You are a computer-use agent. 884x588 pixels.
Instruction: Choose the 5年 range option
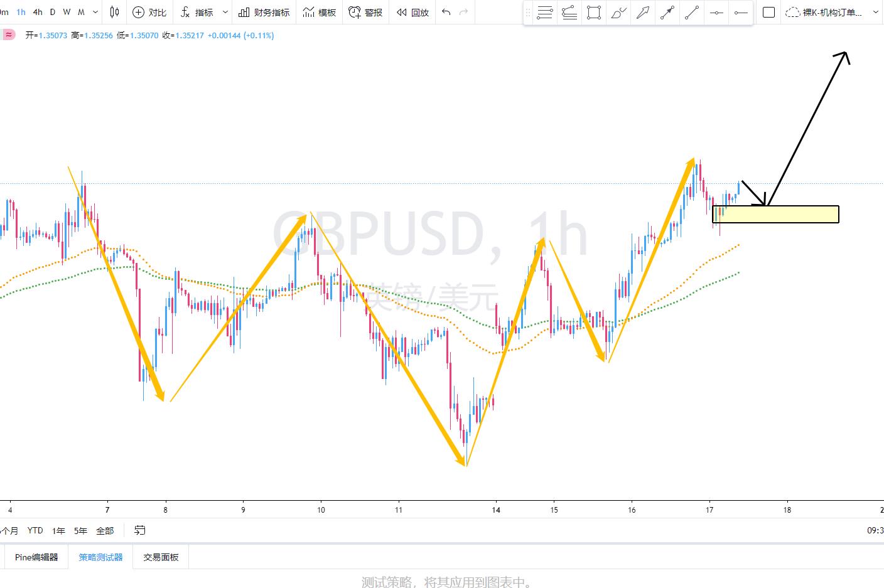pyautogui.click(x=80, y=531)
